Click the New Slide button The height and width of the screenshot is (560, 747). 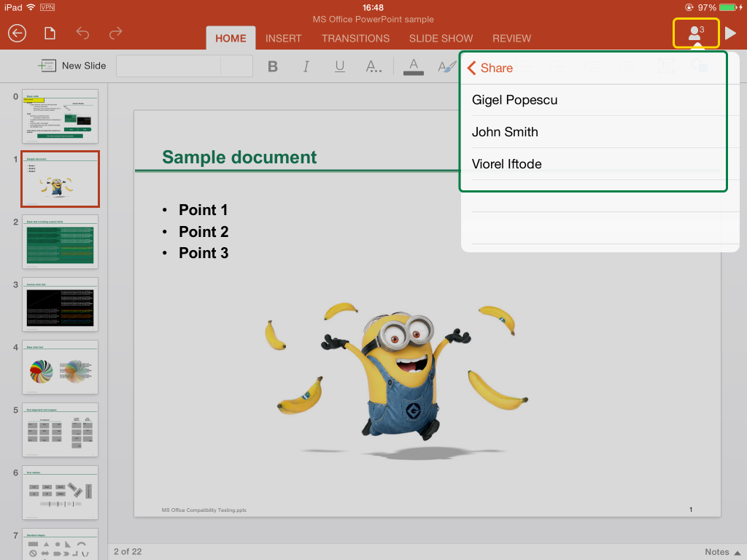tap(72, 66)
